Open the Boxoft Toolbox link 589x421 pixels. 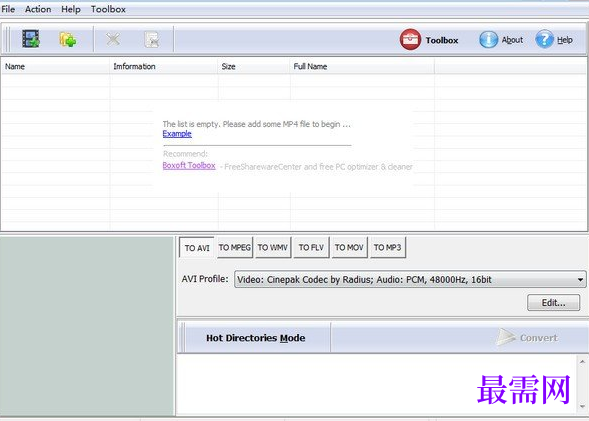[189, 166]
